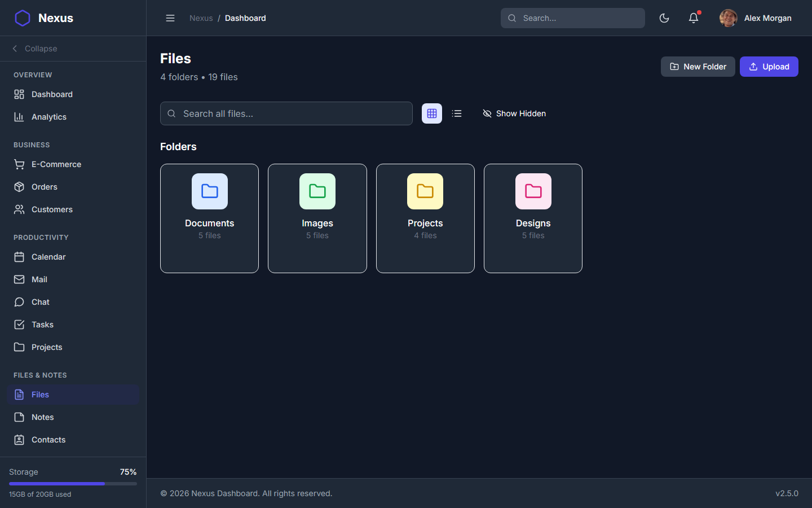Go to Dashboard in sidebar

point(73,94)
